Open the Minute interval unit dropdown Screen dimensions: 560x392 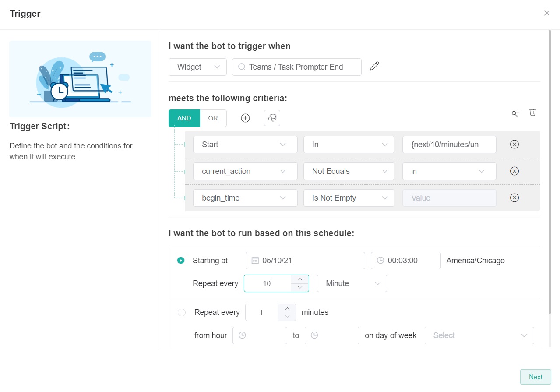(352, 283)
